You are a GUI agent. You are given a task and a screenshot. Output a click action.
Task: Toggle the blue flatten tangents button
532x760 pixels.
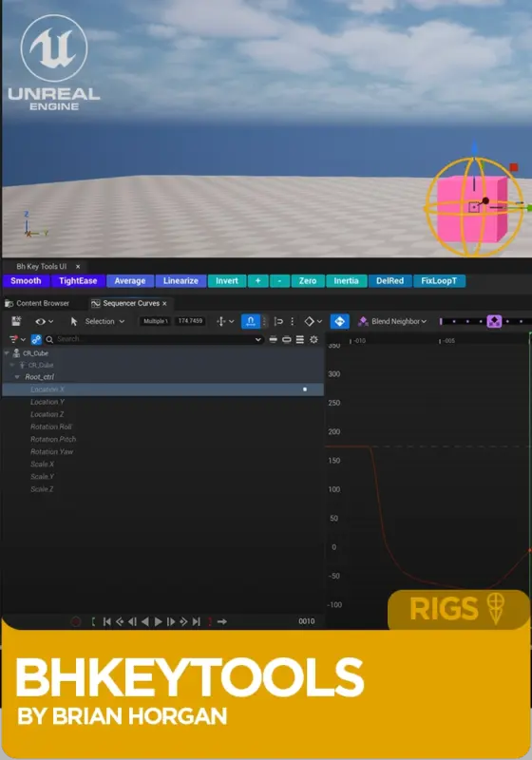(x=340, y=321)
